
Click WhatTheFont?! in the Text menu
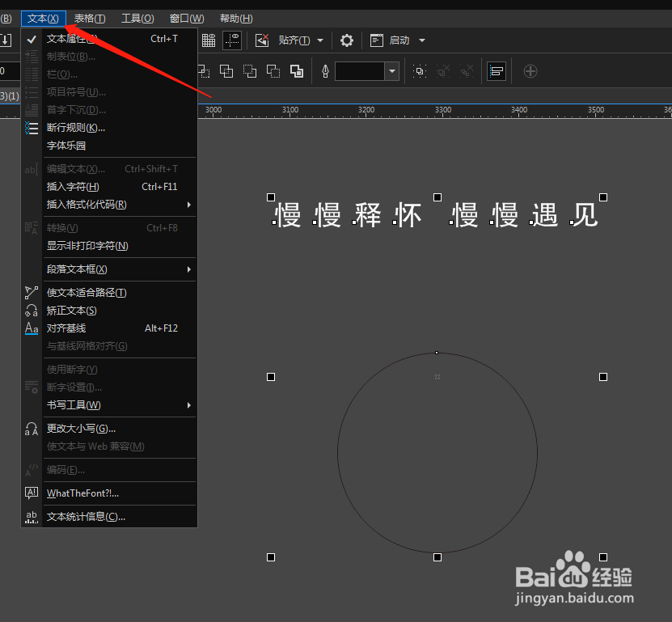(x=83, y=493)
